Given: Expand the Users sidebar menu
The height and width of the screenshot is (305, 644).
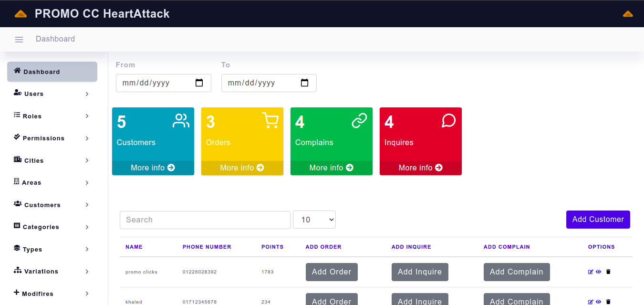Looking at the screenshot, I should 52,94.
